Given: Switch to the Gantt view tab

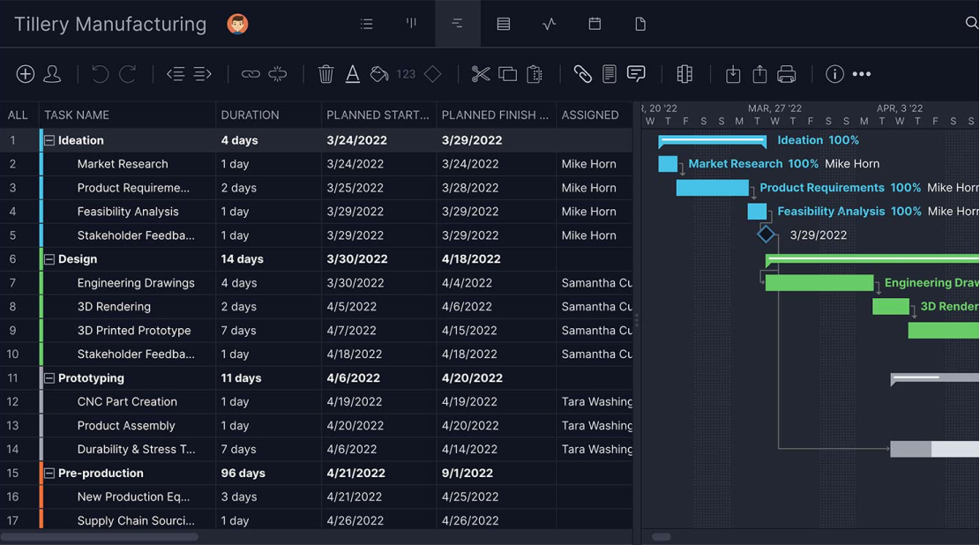Looking at the screenshot, I should pyautogui.click(x=458, y=24).
